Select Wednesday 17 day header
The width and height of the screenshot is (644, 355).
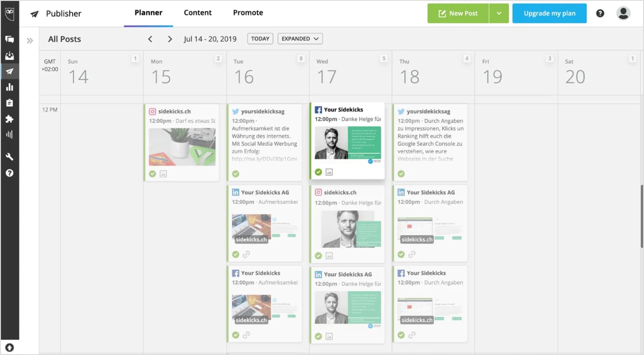[x=350, y=72]
